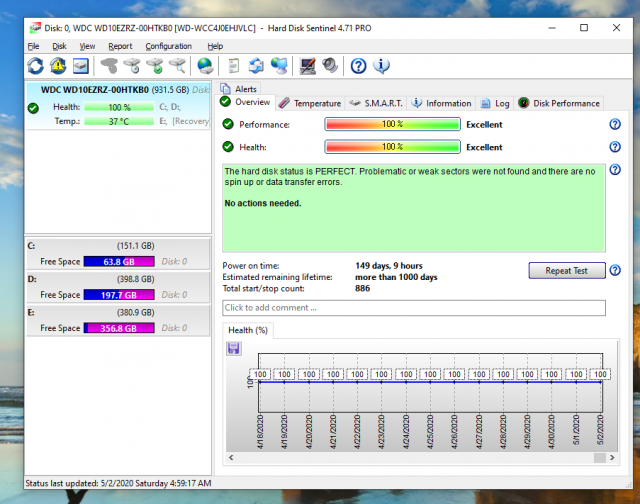This screenshot has width=640, height=504.
Task: Click the E: drive free space bar
Action: pos(120,328)
